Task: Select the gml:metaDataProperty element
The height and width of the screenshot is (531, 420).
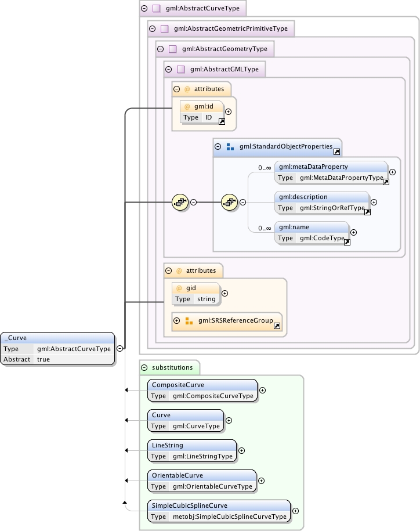Action: pyautogui.click(x=331, y=172)
